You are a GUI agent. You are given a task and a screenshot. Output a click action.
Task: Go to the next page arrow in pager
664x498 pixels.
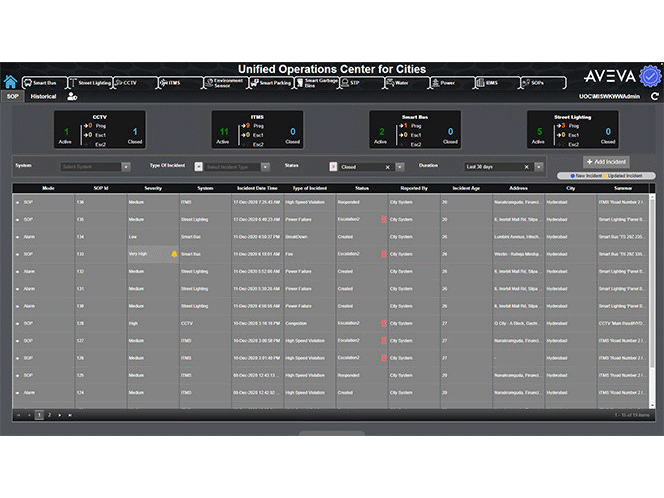[59, 414]
